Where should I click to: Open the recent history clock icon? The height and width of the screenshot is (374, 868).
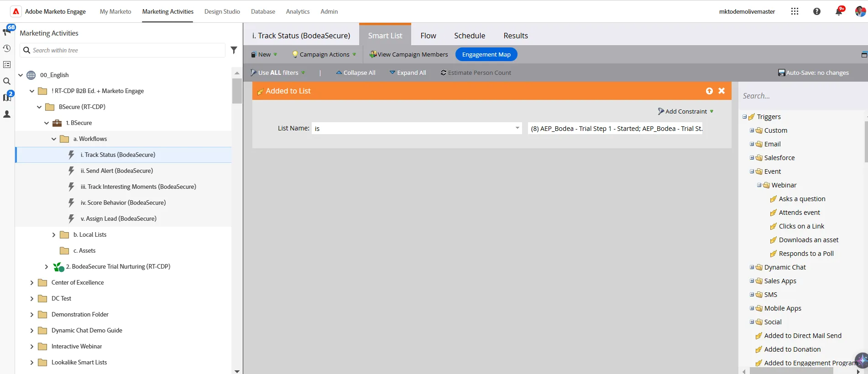[x=7, y=48]
